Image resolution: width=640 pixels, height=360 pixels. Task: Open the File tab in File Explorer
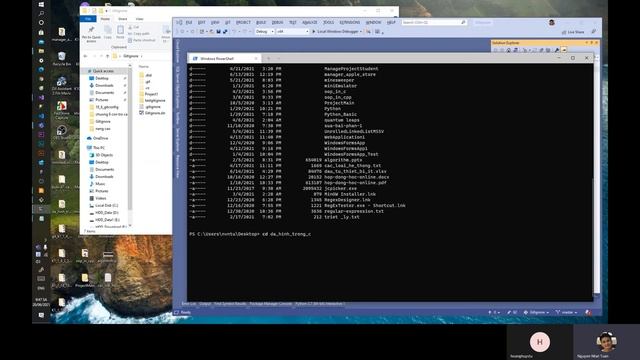[x=88, y=19]
